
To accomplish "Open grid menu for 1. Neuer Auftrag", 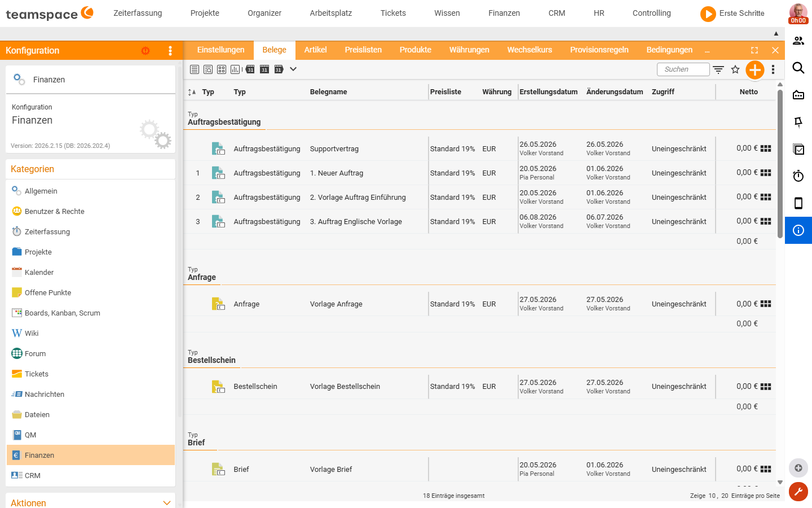I will click(766, 173).
